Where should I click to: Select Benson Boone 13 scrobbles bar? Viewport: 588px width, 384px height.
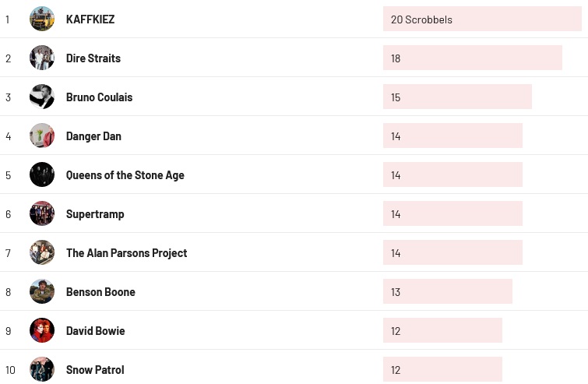click(447, 292)
